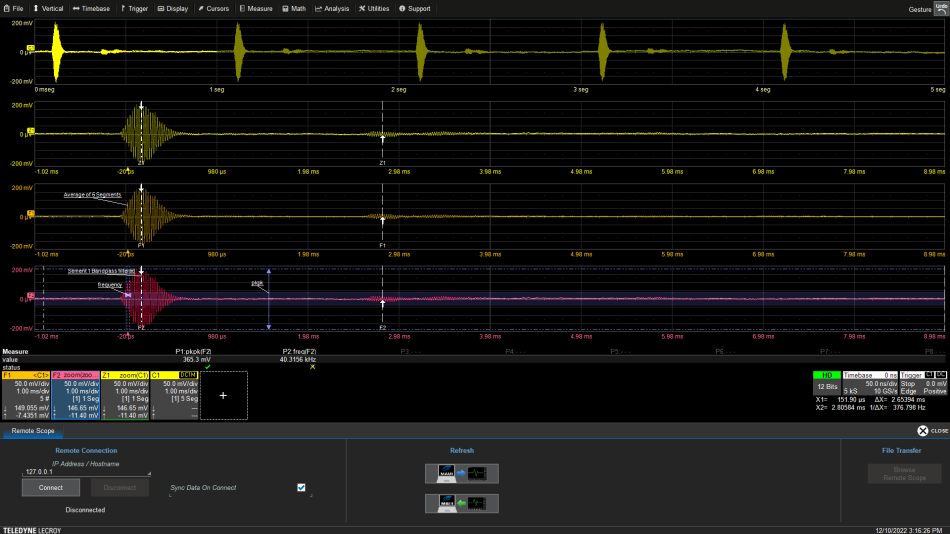The image size is (950, 534).
Task: Close the Remote Scope panel with X icon
Action: (923, 431)
